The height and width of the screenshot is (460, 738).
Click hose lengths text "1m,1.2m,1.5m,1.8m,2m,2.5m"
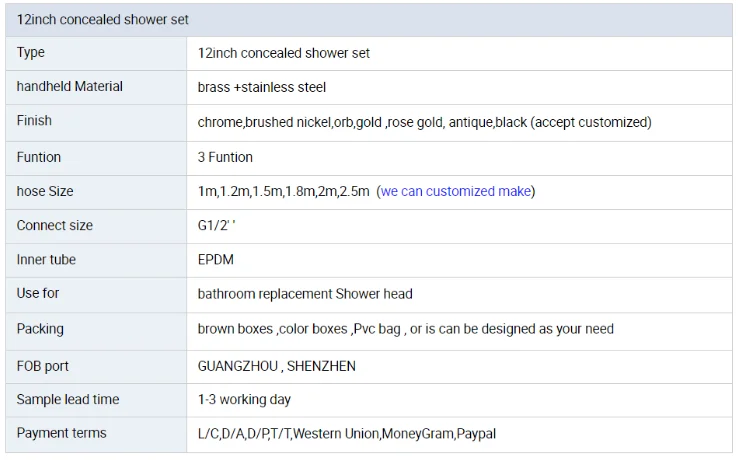(x=284, y=191)
